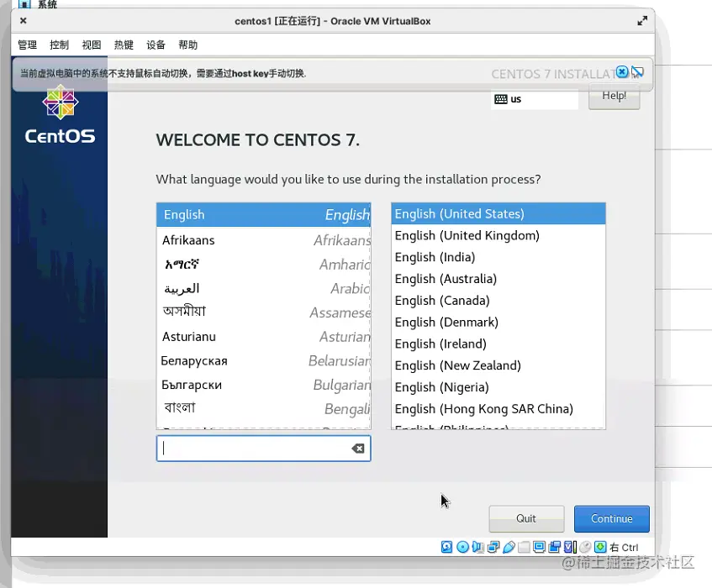Click the Quit button

526,518
